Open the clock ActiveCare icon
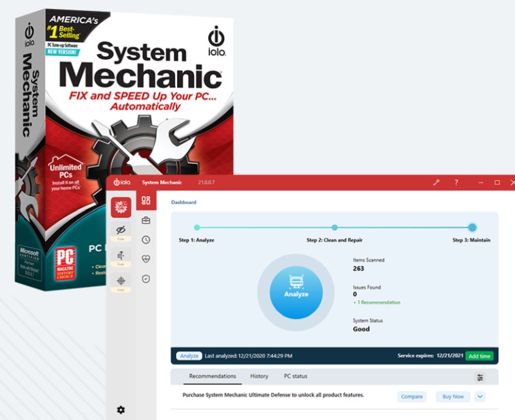Image resolution: width=515 pixels, height=420 pixels. [x=146, y=239]
